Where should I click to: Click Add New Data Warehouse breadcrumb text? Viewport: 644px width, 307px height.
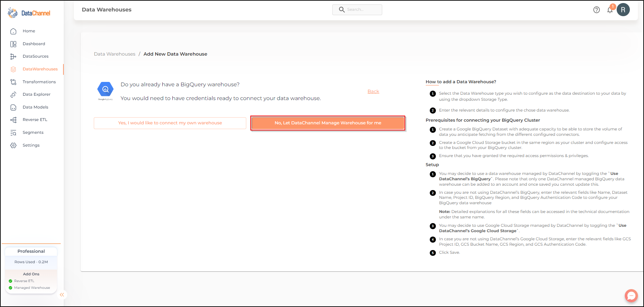tap(175, 54)
